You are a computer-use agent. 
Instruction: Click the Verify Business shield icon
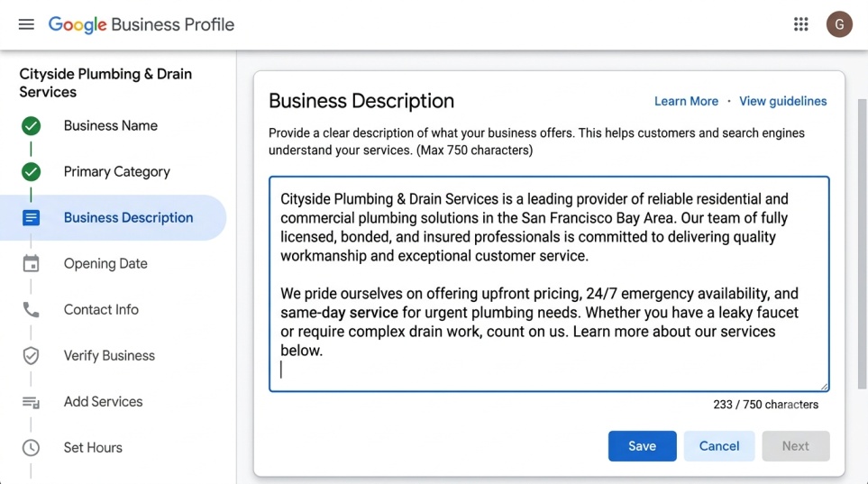31,355
